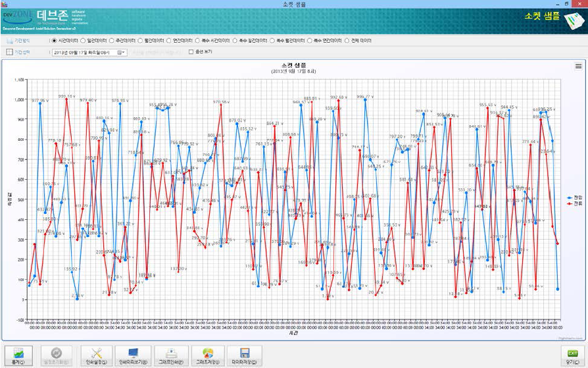
Task: Open 인쇄설정 print settings tools icon
Action: point(97,355)
